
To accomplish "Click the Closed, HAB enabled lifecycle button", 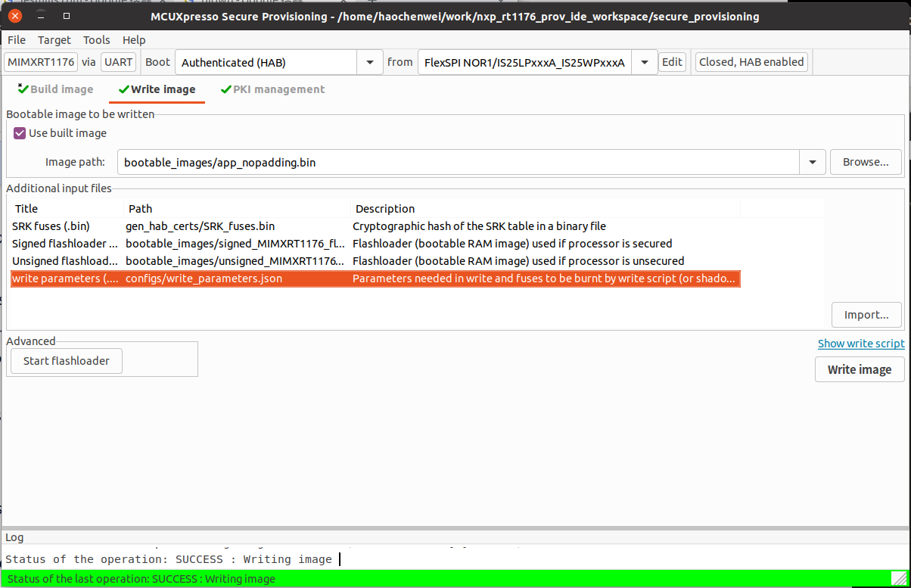I will click(x=751, y=62).
